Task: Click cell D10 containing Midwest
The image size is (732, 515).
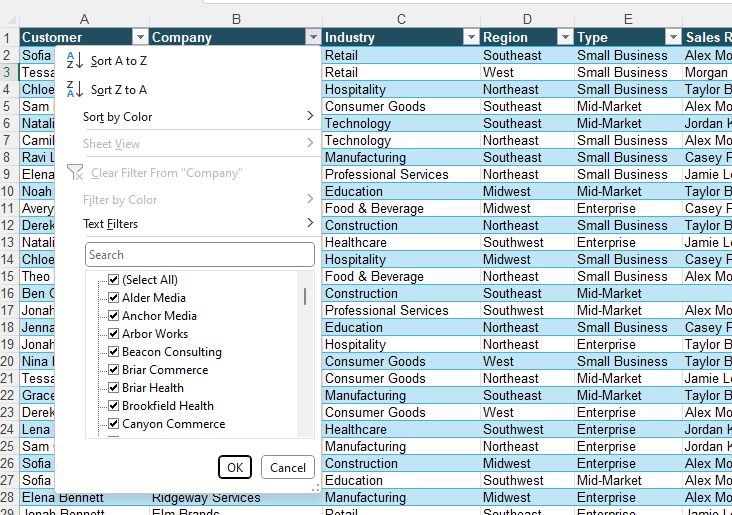Action: coord(527,191)
